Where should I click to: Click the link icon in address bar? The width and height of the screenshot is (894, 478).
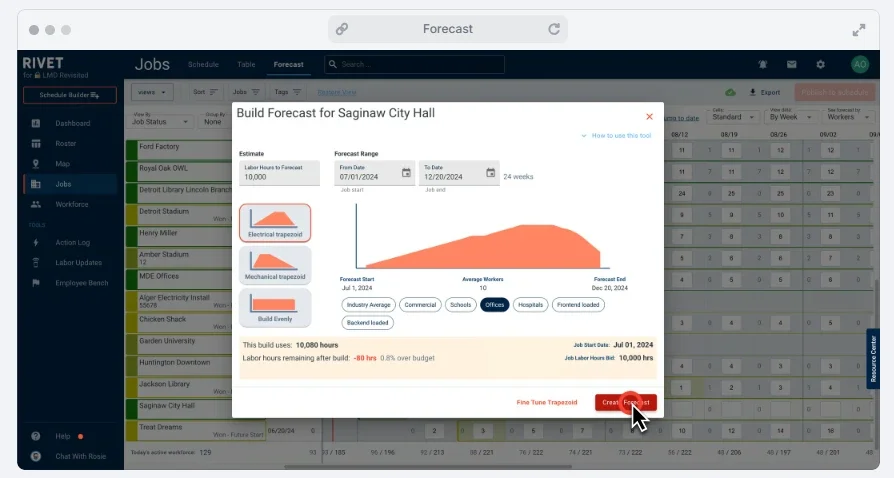pyautogui.click(x=342, y=29)
